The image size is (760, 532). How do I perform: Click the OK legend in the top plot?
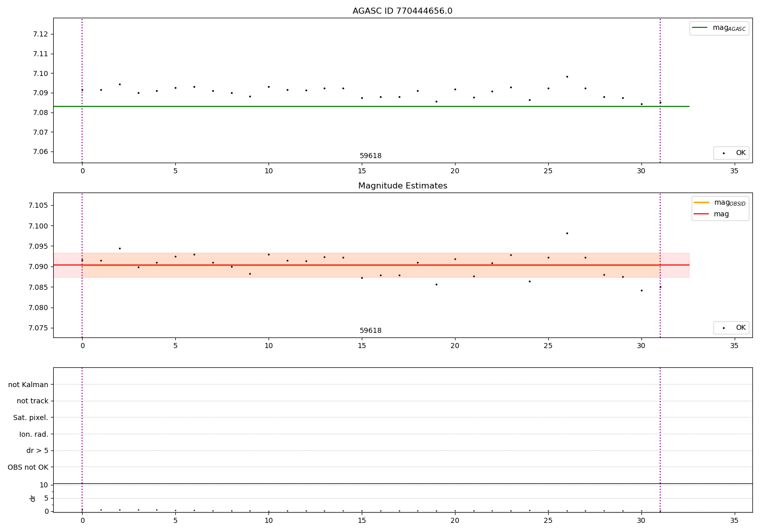731,153
